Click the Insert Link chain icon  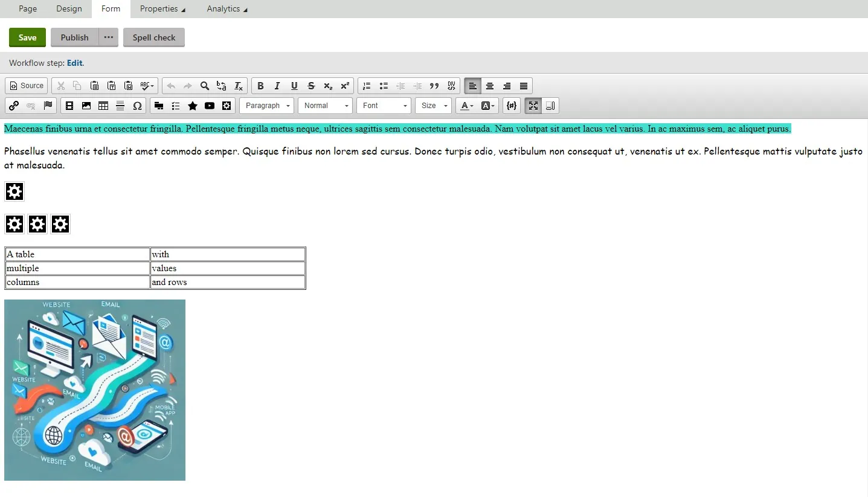click(x=14, y=106)
